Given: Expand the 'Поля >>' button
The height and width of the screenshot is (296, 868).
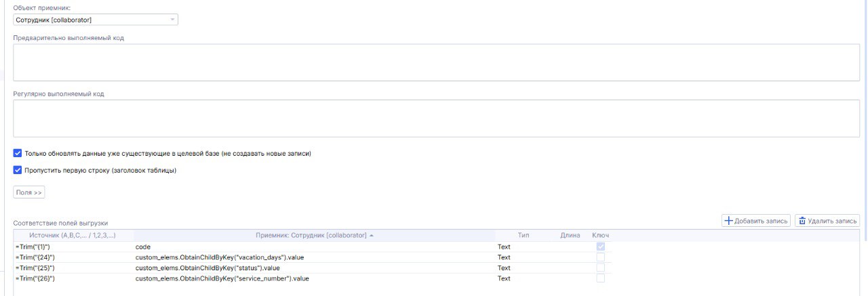Looking at the screenshot, I should click(x=29, y=193).
